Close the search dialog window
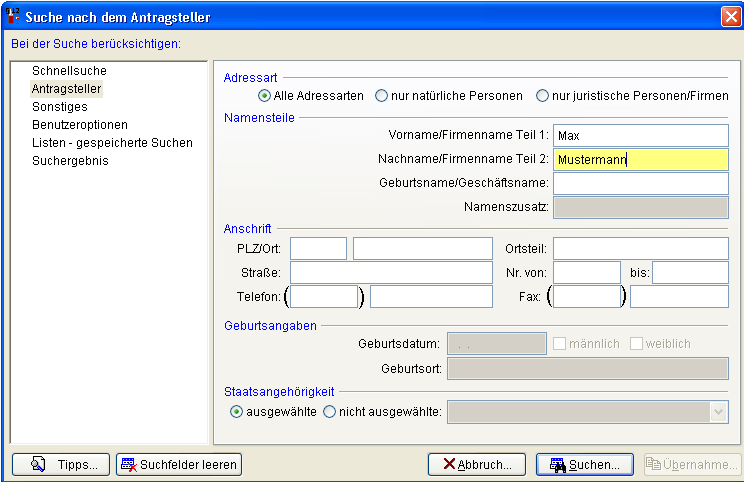This screenshot has width=744, height=482. (x=730, y=16)
